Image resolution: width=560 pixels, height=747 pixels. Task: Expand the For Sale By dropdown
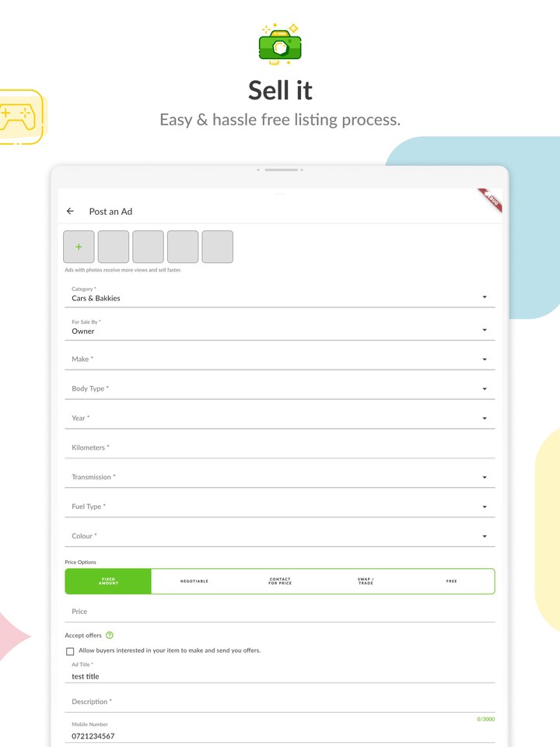[279, 330]
